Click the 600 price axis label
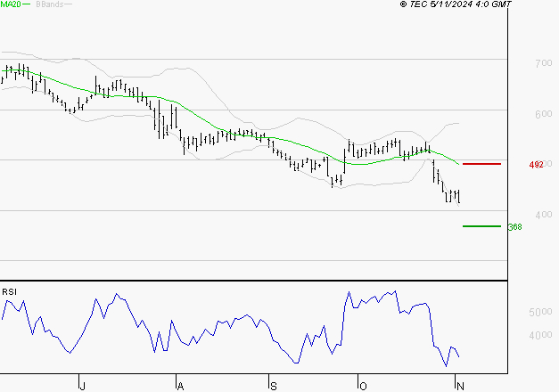 pos(543,114)
